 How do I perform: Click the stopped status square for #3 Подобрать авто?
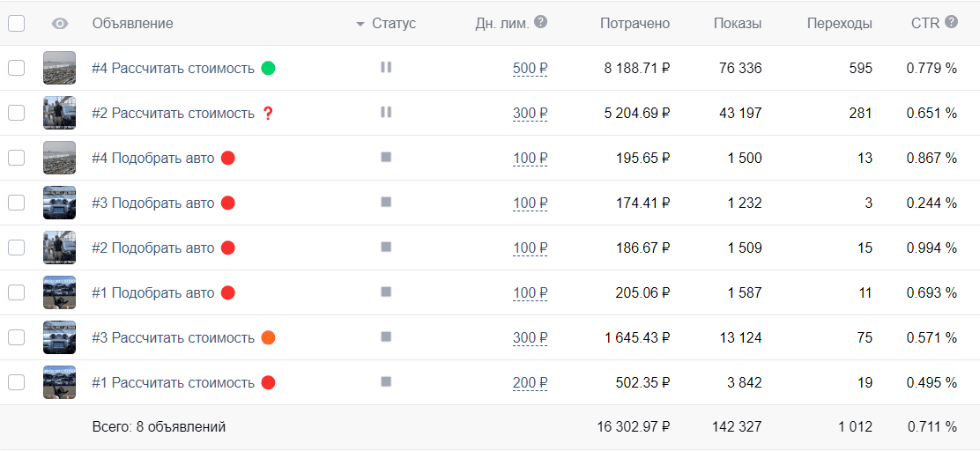[386, 203]
